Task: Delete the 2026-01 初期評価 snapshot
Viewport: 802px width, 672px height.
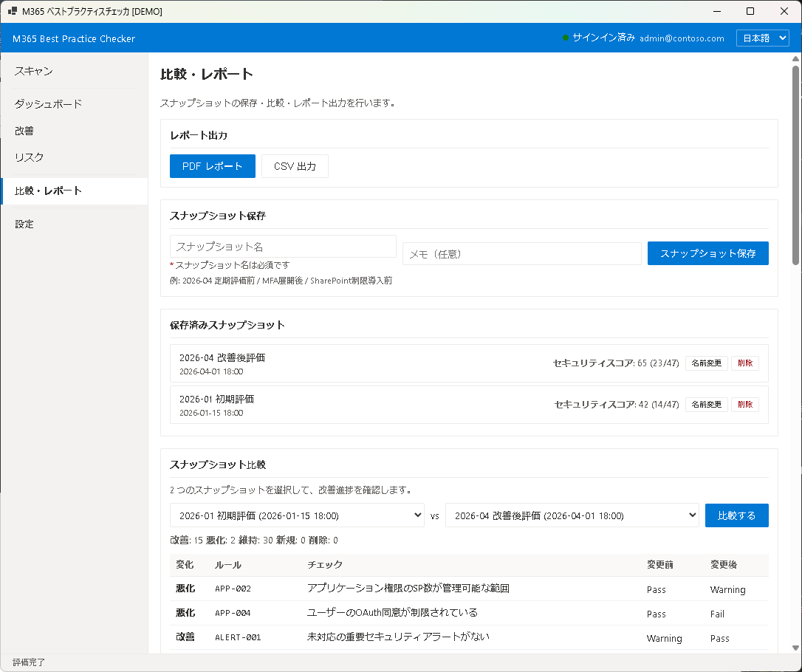Action: click(x=744, y=405)
